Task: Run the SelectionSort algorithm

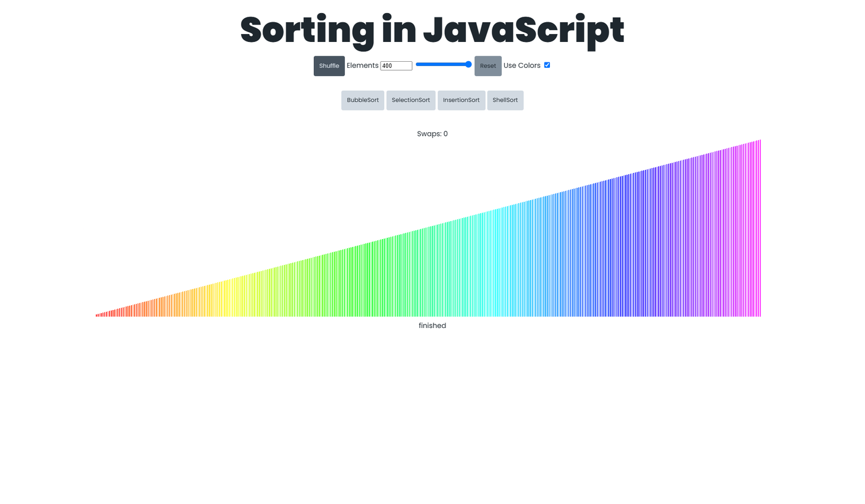Action: [411, 101]
